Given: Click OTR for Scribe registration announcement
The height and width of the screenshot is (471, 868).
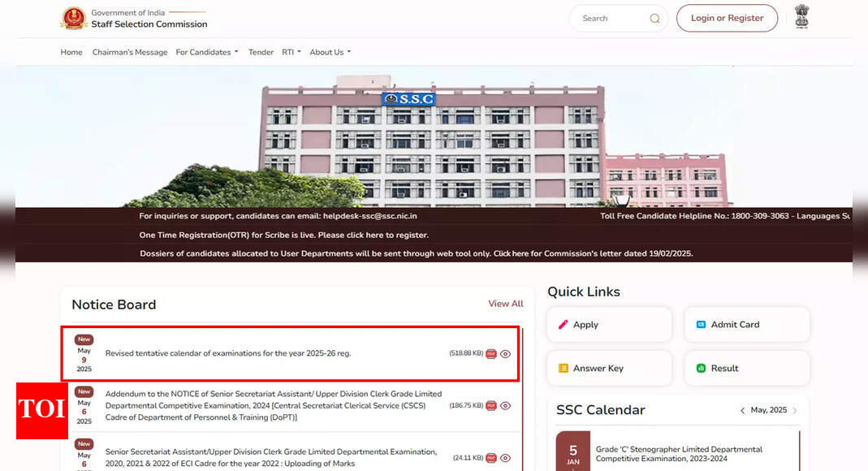Looking at the screenshot, I should pyautogui.click(x=284, y=235).
